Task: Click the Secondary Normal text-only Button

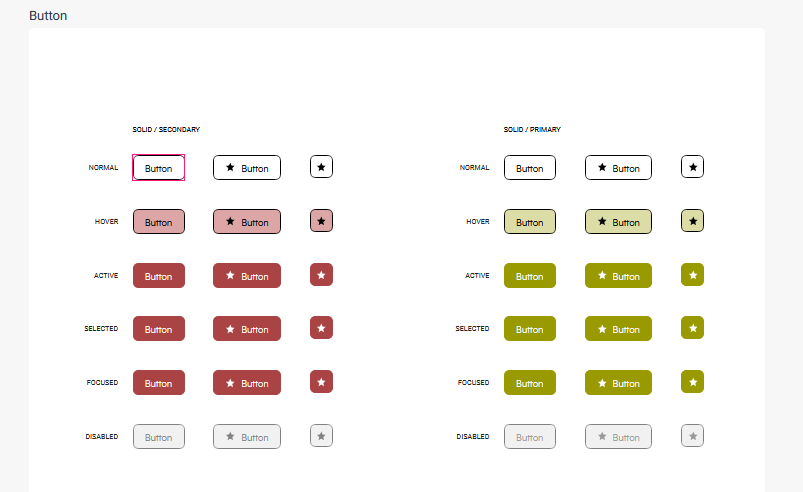Action: coord(158,168)
